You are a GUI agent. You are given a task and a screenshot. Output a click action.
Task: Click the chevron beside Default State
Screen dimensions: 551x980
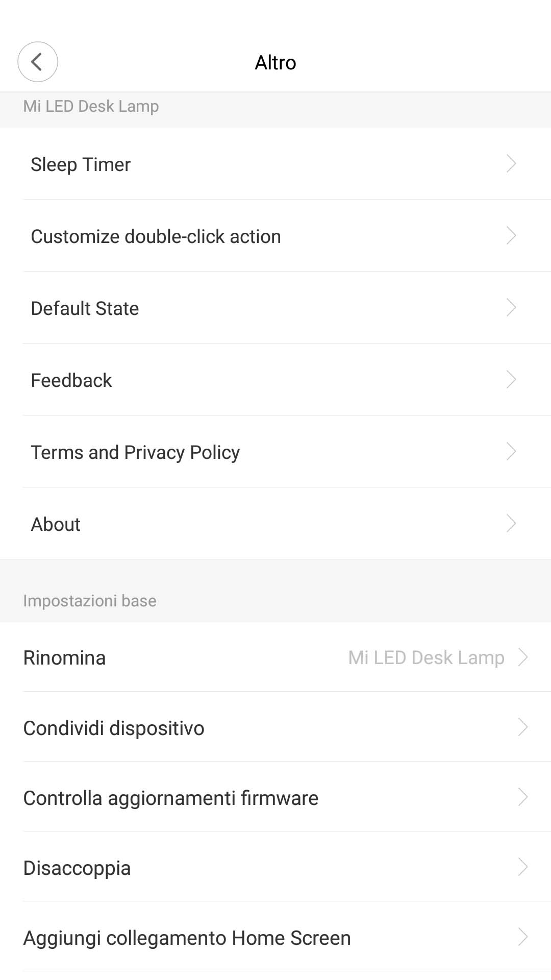click(511, 308)
